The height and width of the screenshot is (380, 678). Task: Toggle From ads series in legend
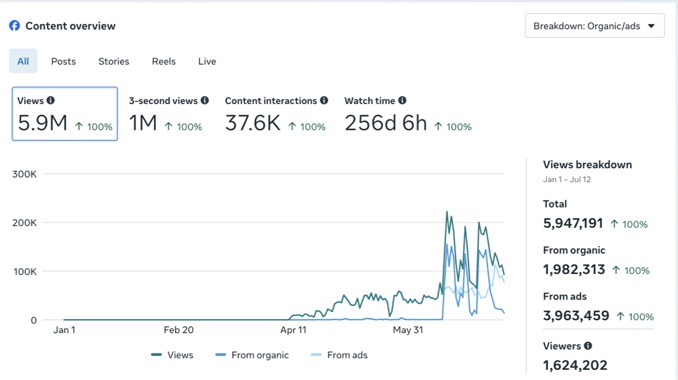[339, 355]
